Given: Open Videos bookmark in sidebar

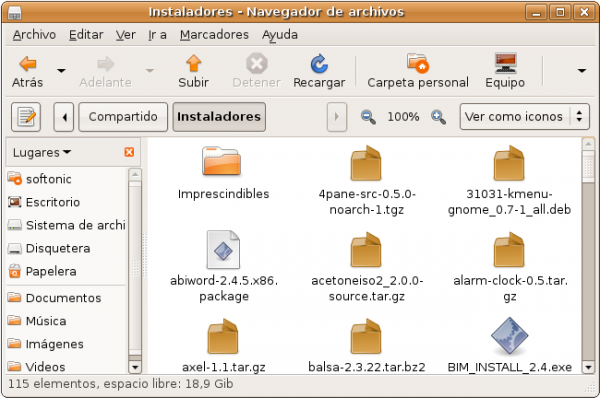Looking at the screenshot, I should pos(36,366).
